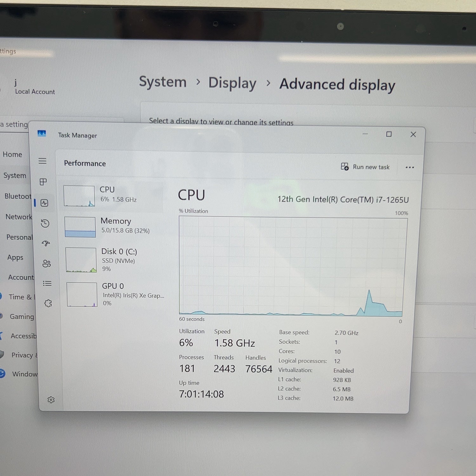Screen dimensions: 476x476
Task: Open the Details list icon in Task Manager
Action: point(47,283)
